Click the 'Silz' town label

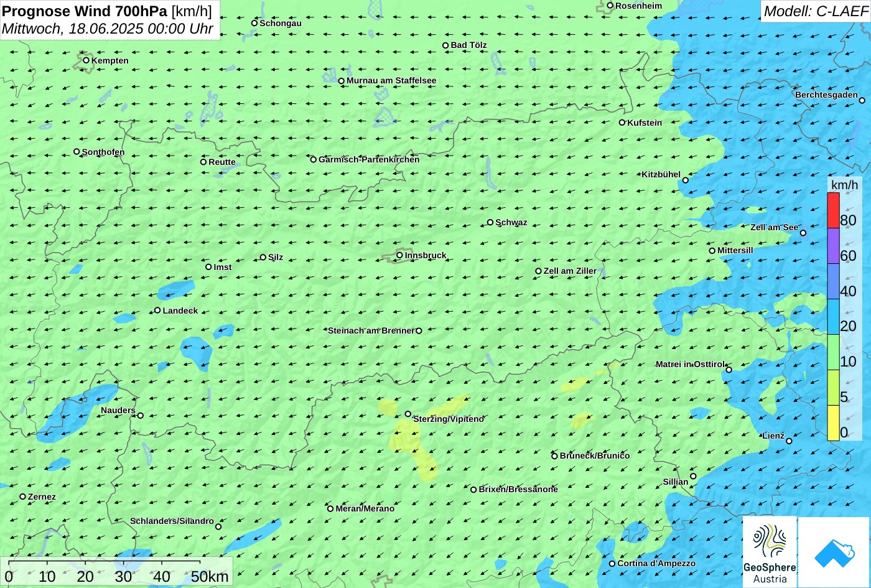click(276, 258)
